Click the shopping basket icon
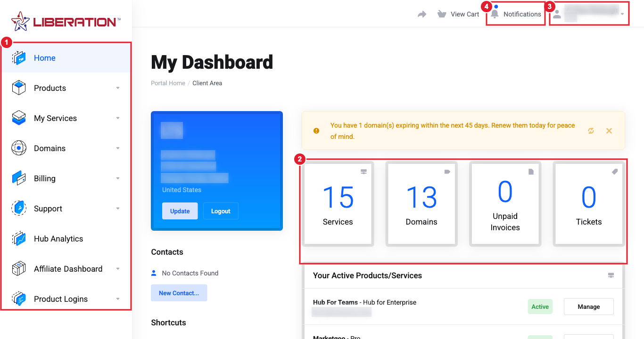This screenshot has height=339, width=644. click(442, 14)
